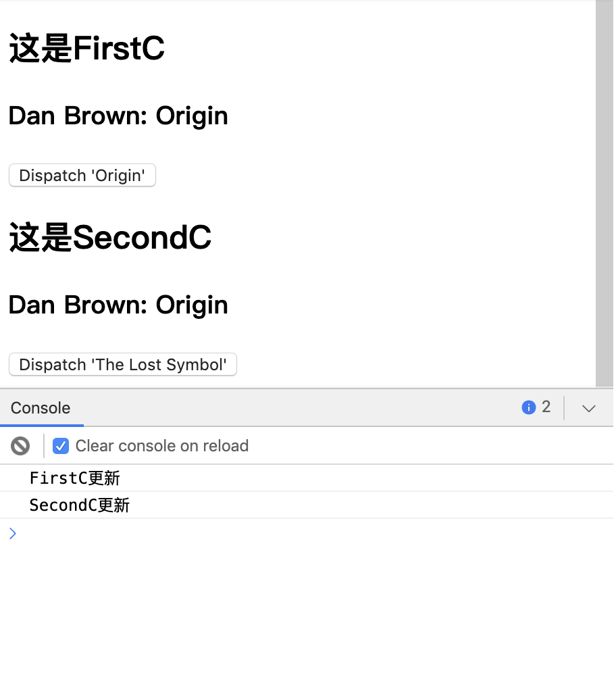Click 'Dan Brown: Origin' under FirstC

coord(118,117)
